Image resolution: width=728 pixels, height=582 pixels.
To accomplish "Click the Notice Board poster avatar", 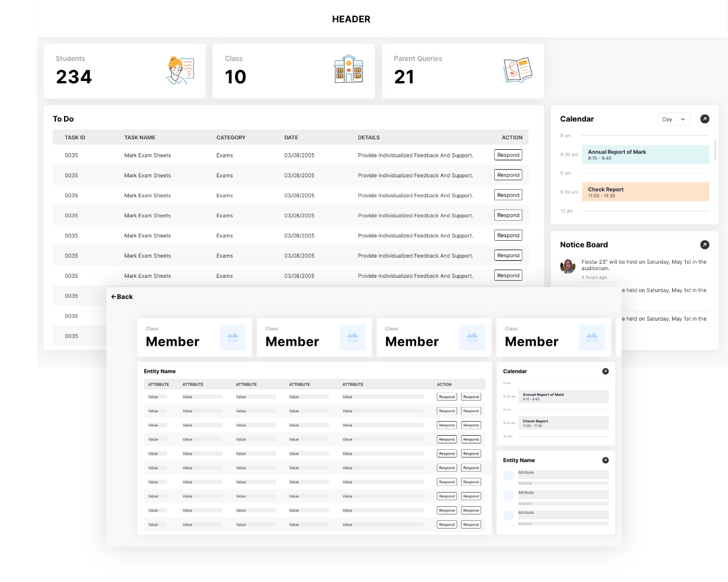I will click(x=568, y=266).
